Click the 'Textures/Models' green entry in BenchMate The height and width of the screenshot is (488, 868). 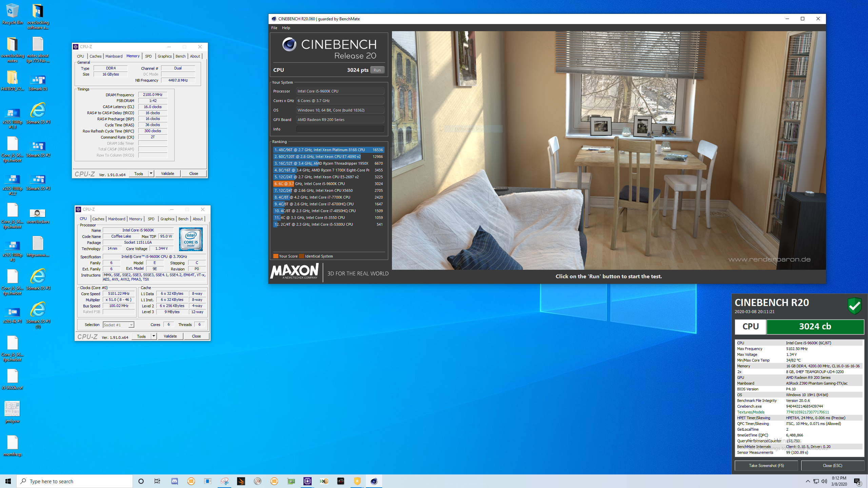pyautogui.click(x=799, y=412)
